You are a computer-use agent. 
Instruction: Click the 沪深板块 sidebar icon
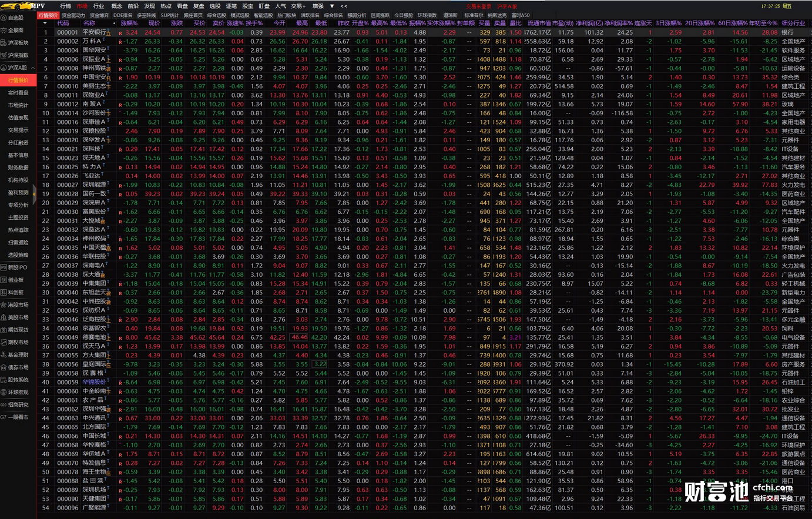pyautogui.click(x=4, y=43)
